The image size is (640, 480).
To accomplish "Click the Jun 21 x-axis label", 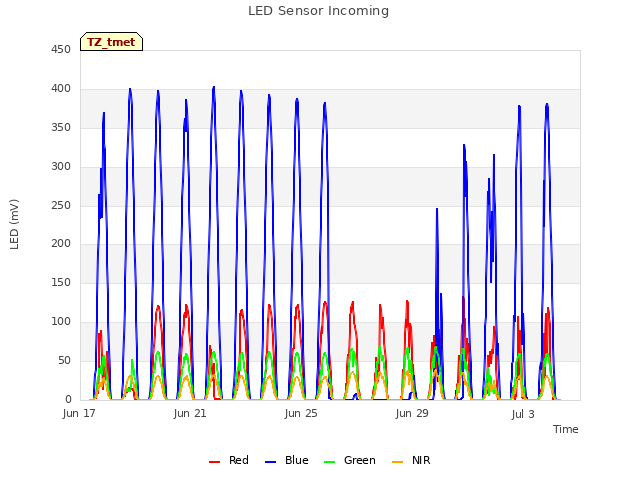I will (x=190, y=413).
